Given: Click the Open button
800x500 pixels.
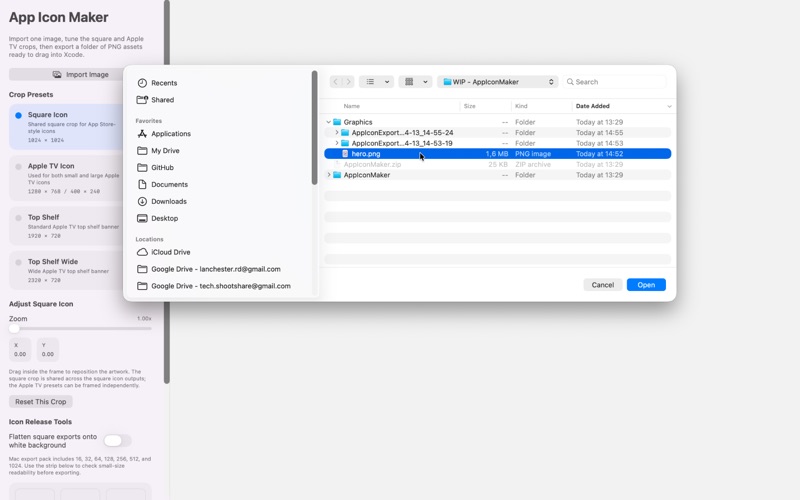Looking at the screenshot, I should pyautogui.click(x=646, y=285).
